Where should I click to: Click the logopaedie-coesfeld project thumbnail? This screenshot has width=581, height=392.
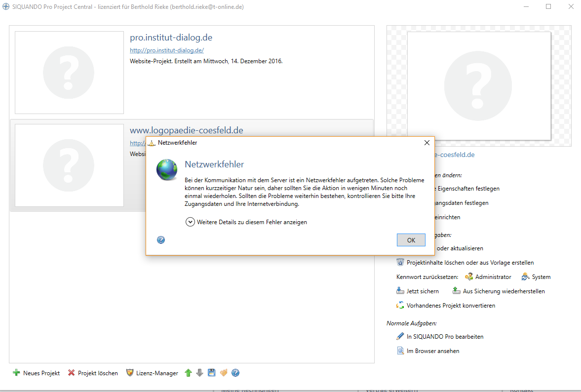click(69, 165)
